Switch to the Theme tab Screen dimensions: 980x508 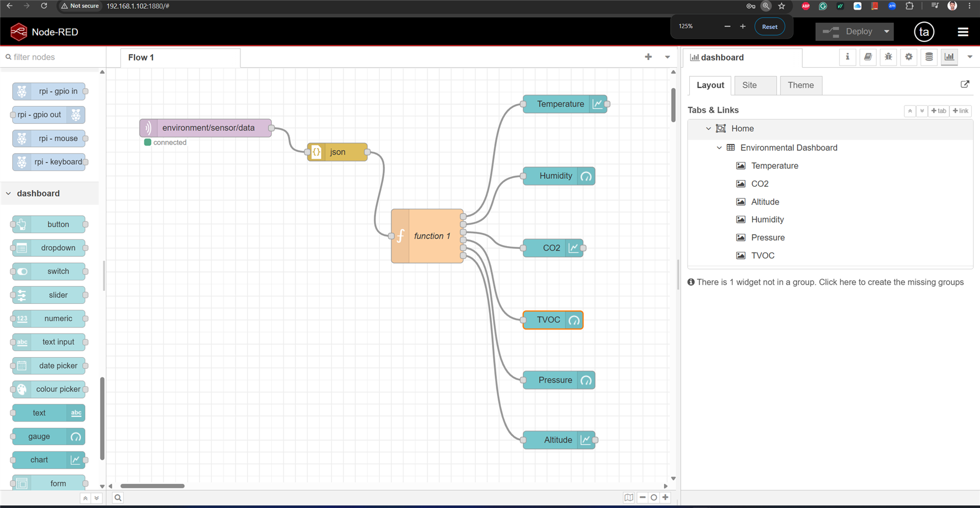click(801, 85)
